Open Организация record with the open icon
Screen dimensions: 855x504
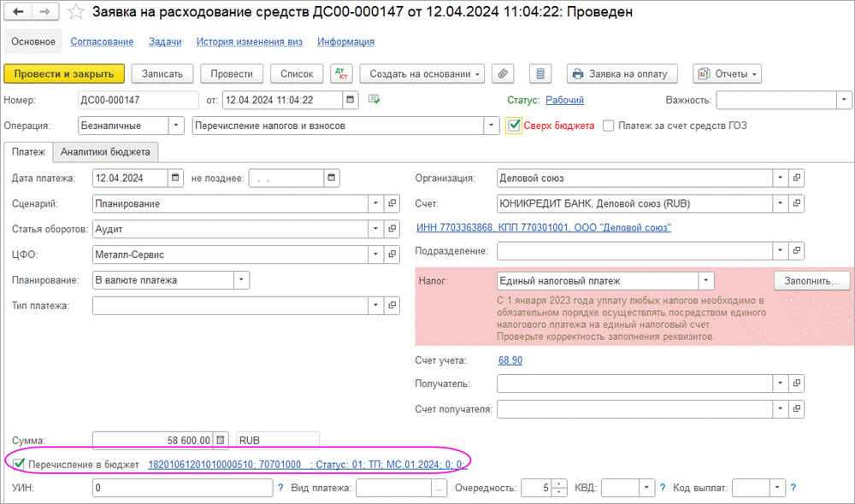[x=797, y=179]
